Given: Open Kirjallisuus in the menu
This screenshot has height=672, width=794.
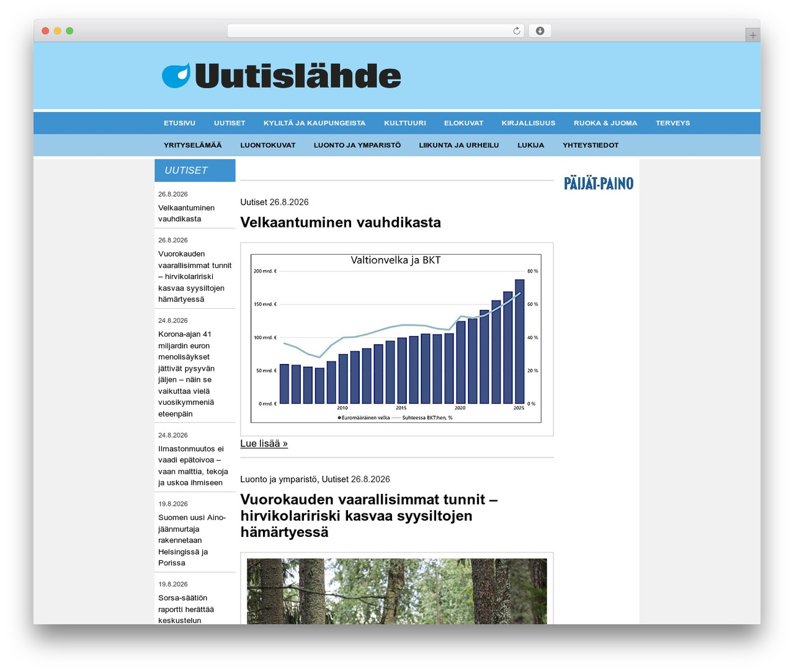Looking at the screenshot, I should (529, 123).
